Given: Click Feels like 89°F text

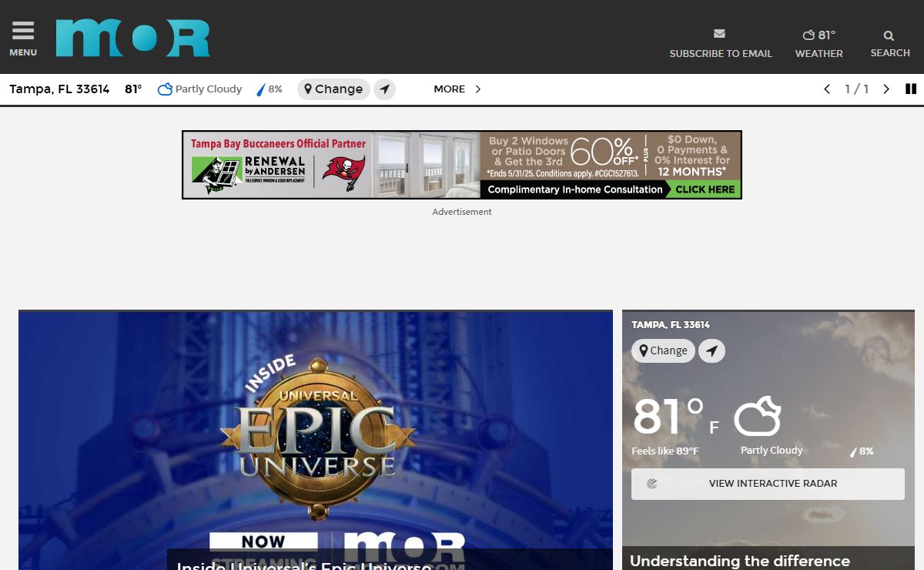Looking at the screenshot, I should [665, 451].
